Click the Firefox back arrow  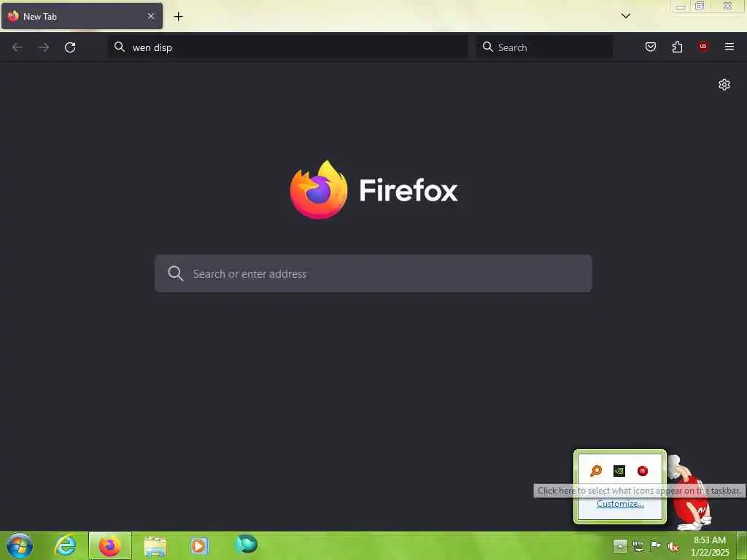coord(18,47)
